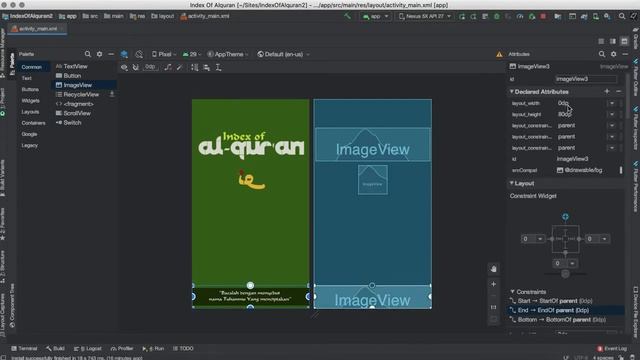This screenshot has height=360, width=640.
Task: Toggle orientation for preview icon
Action: (x=139, y=54)
